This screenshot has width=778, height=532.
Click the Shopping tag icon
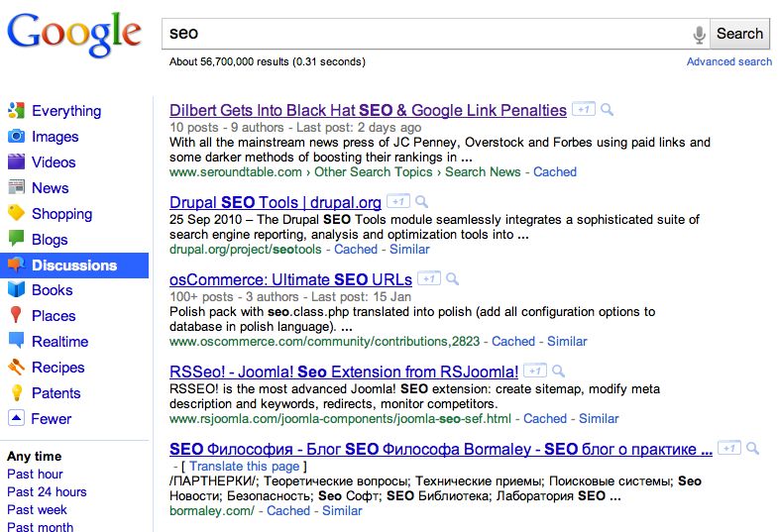coord(16,214)
